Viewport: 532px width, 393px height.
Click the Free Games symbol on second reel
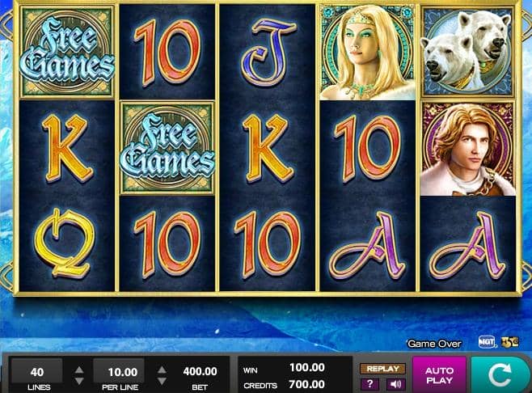pos(167,148)
